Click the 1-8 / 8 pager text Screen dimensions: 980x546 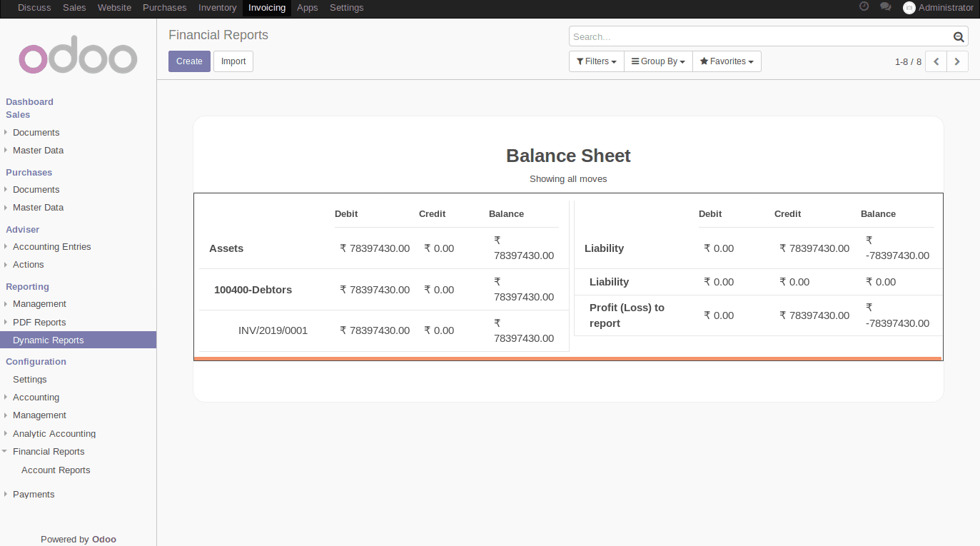[908, 62]
